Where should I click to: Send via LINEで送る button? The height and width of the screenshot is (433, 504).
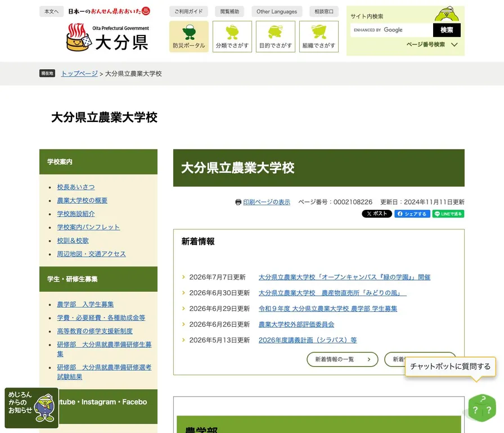[x=448, y=214]
